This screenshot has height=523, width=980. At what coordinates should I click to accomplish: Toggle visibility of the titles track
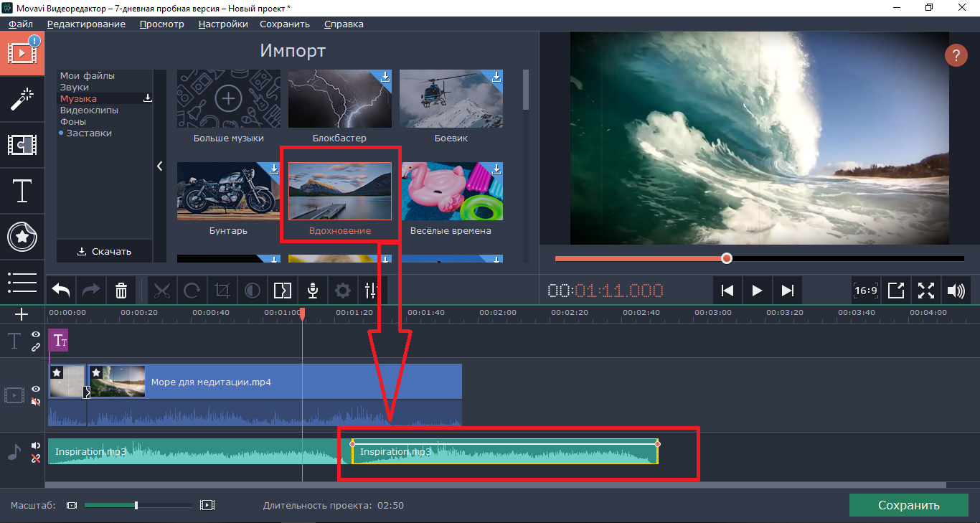click(36, 335)
